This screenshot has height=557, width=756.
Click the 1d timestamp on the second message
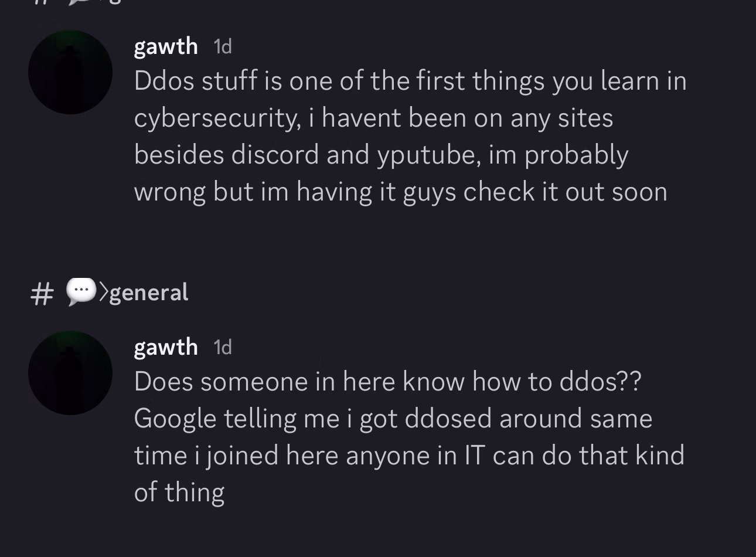223,348
